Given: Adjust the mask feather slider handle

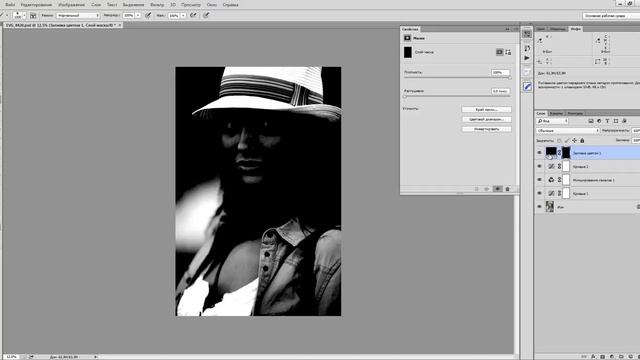Looking at the screenshot, I should click(x=405, y=97).
